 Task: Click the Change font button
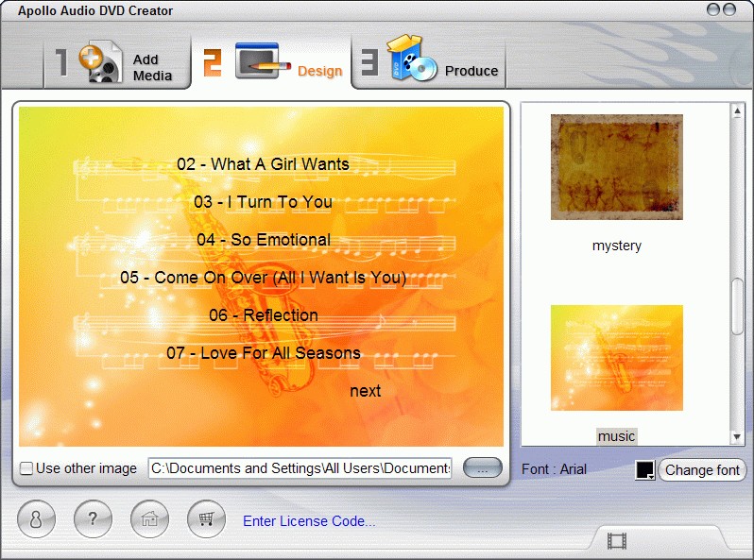pyautogui.click(x=702, y=469)
